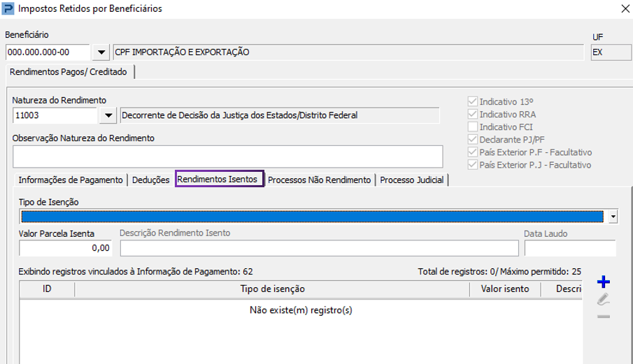Viewport: 633px width, 364px height.
Task: Click the Valor Parcela Isenta field
Action: pos(66,248)
